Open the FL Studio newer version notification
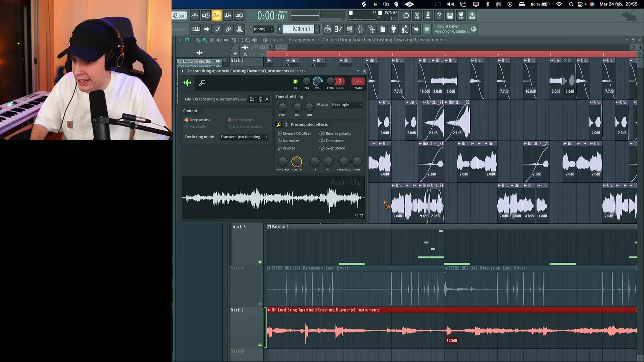 point(455,29)
